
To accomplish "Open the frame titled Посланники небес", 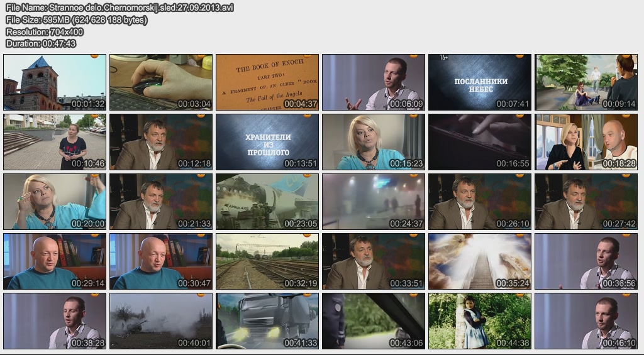I will (x=479, y=82).
